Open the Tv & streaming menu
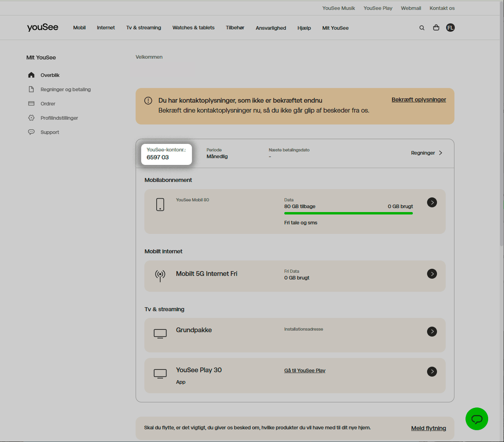This screenshot has height=442, width=504. tap(144, 28)
